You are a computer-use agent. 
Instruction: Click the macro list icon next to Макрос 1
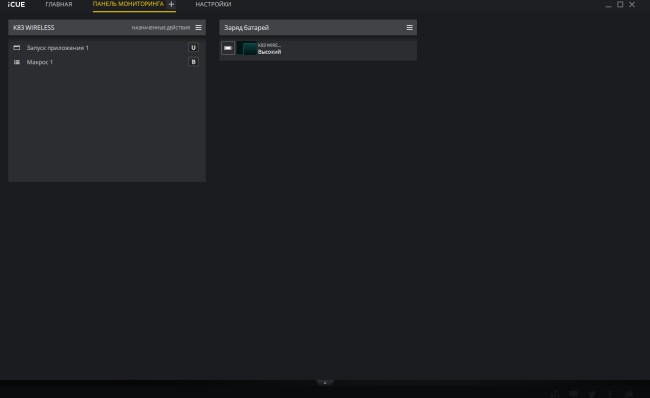click(17, 62)
